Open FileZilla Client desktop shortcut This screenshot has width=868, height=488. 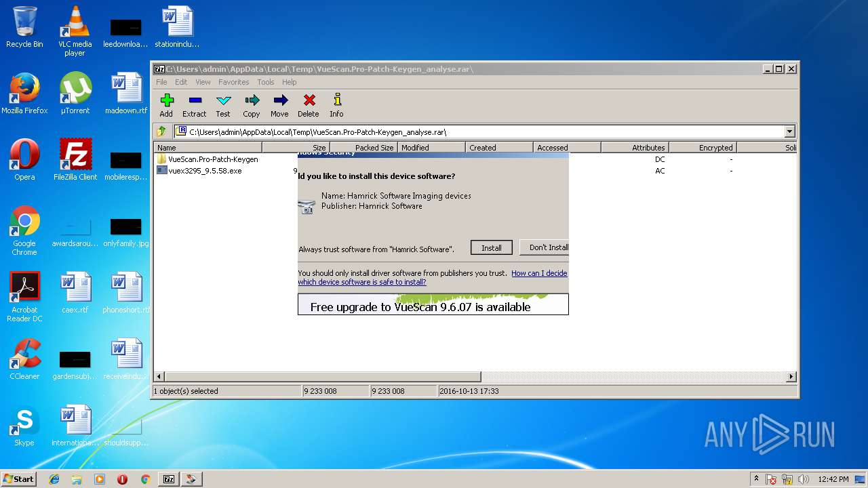click(x=75, y=160)
